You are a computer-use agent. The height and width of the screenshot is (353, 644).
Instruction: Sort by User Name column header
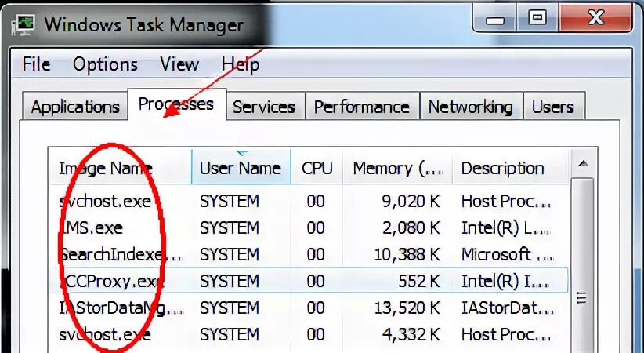point(241,167)
